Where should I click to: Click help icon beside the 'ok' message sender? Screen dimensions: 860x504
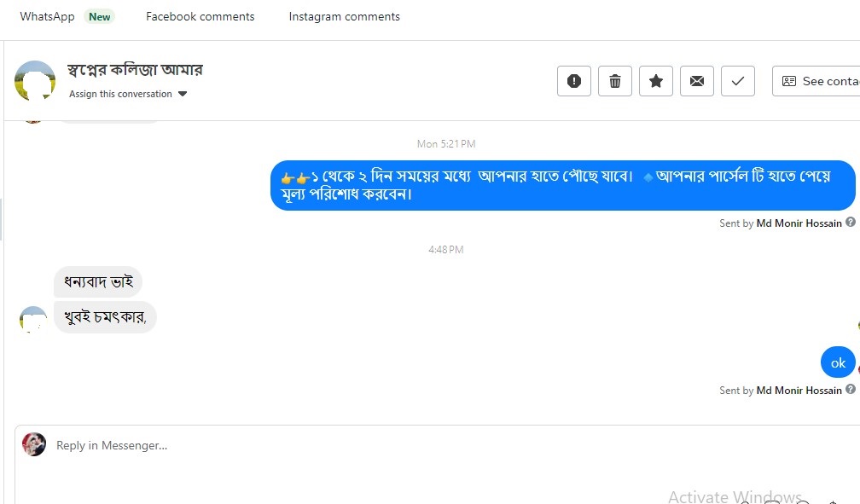point(851,390)
